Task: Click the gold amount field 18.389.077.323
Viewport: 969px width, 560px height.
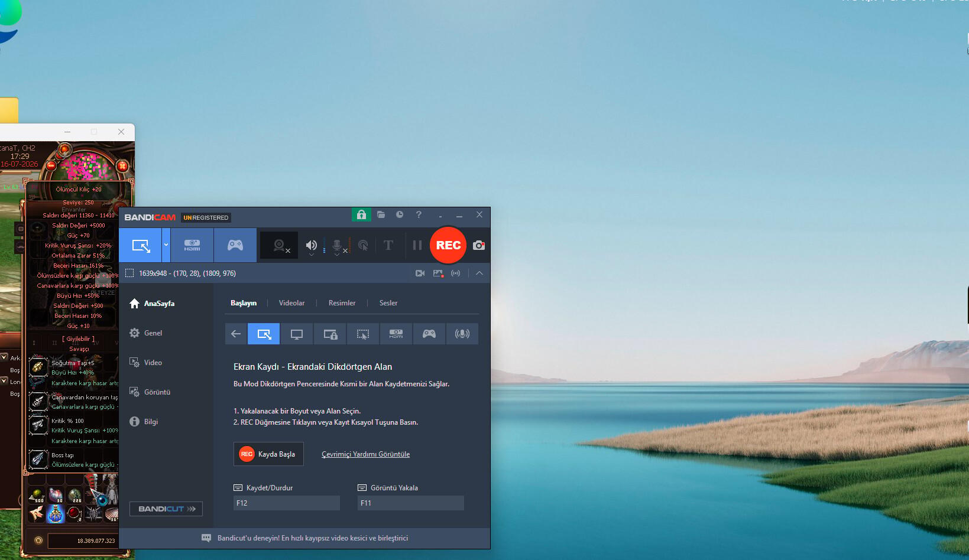Action: tap(83, 541)
